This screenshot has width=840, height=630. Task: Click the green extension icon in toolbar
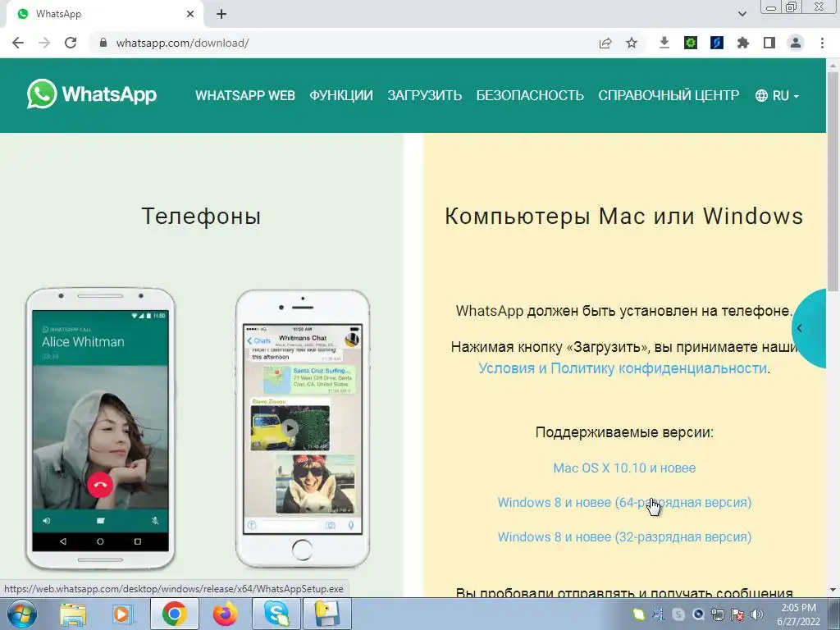click(x=691, y=43)
